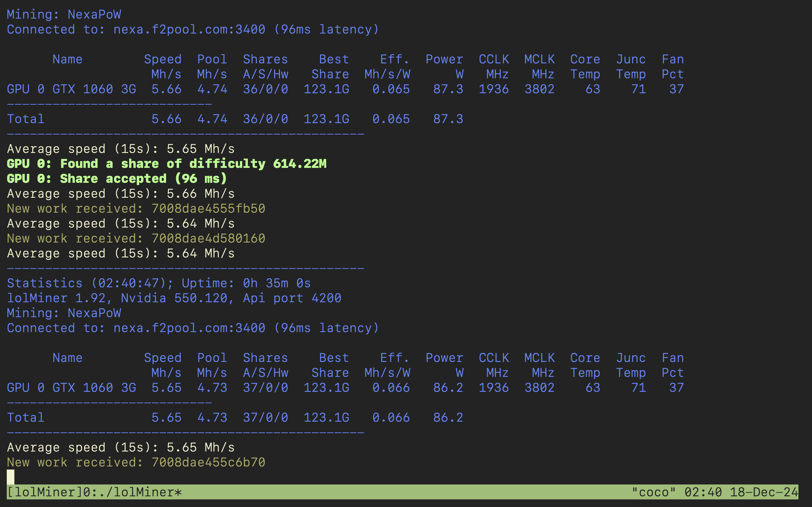Screen dimensions: 812x507
Task: Click the clock 02:40 in status bar
Action: click(703, 492)
